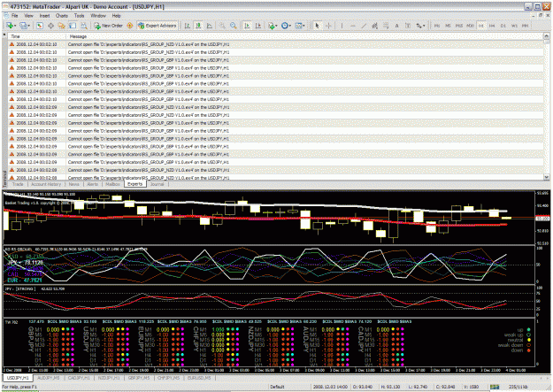Open the View menu
Image resolution: width=553 pixels, height=392 pixels.
coord(28,16)
